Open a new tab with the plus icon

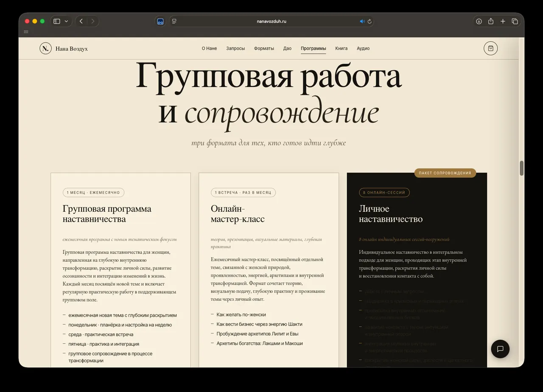click(503, 21)
